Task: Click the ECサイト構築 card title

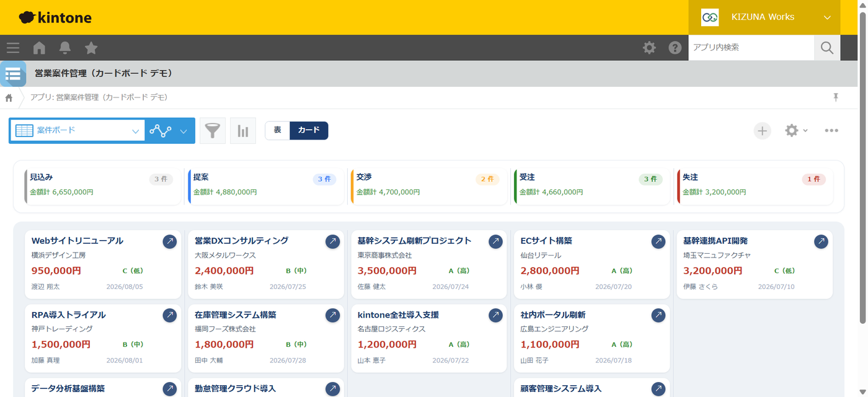Action: pyautogui.click(x=546, y=241)
